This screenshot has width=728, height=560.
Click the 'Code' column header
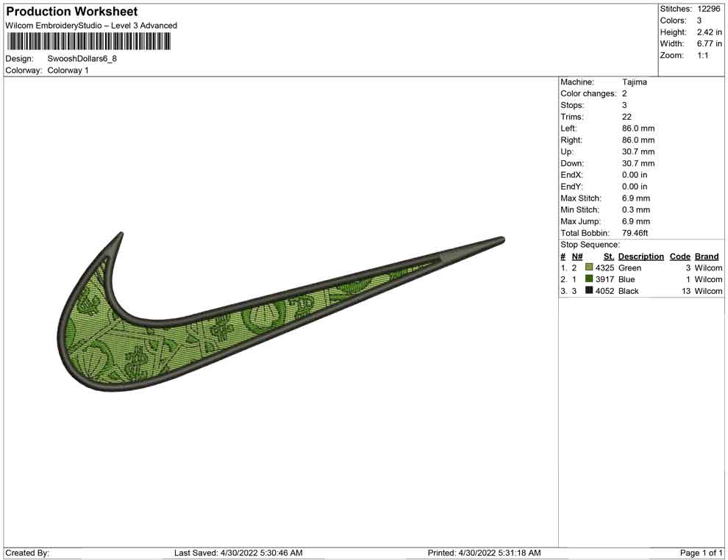[x=679, y=256]
